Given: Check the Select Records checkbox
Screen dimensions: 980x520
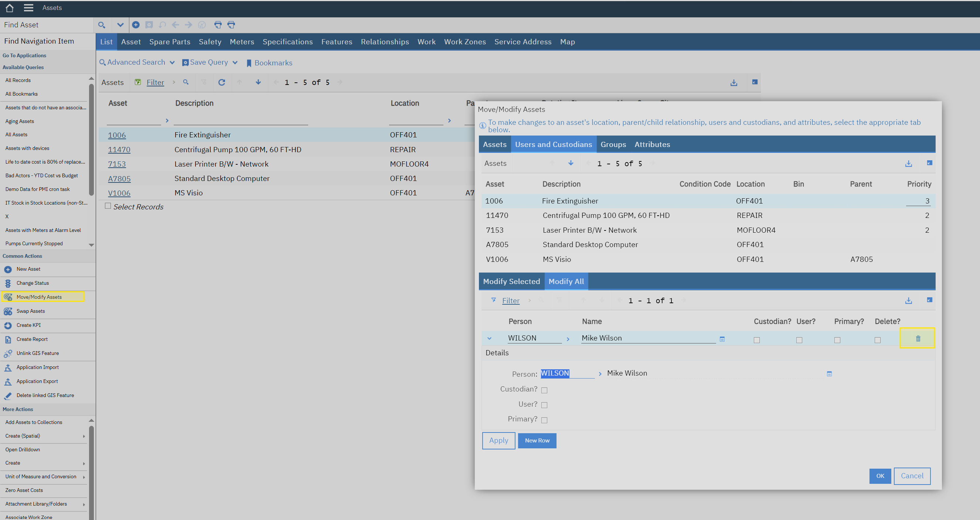Looking at the screenshot, I should click(108, 206).
